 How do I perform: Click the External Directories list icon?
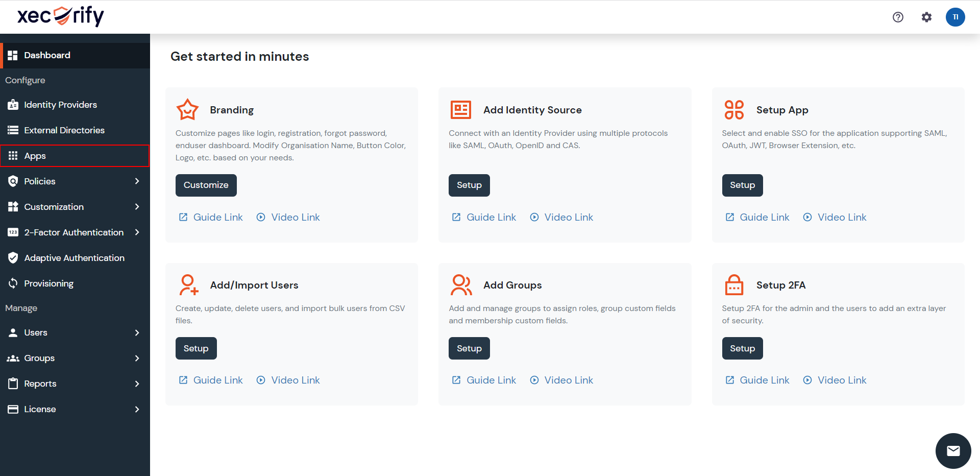(13, 130)
